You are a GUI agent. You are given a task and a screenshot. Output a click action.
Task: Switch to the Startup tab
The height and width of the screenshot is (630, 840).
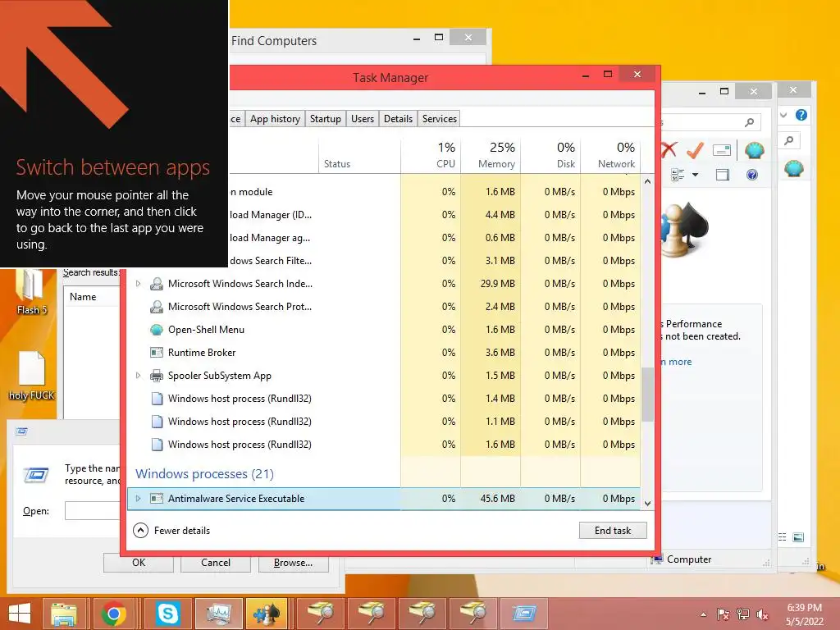pos(325,118)
